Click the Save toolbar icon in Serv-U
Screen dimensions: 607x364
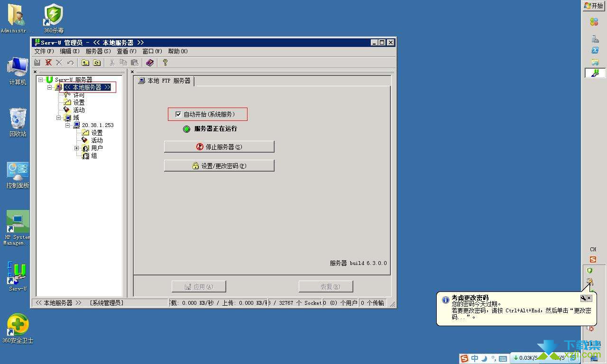[x=37, y=63]
